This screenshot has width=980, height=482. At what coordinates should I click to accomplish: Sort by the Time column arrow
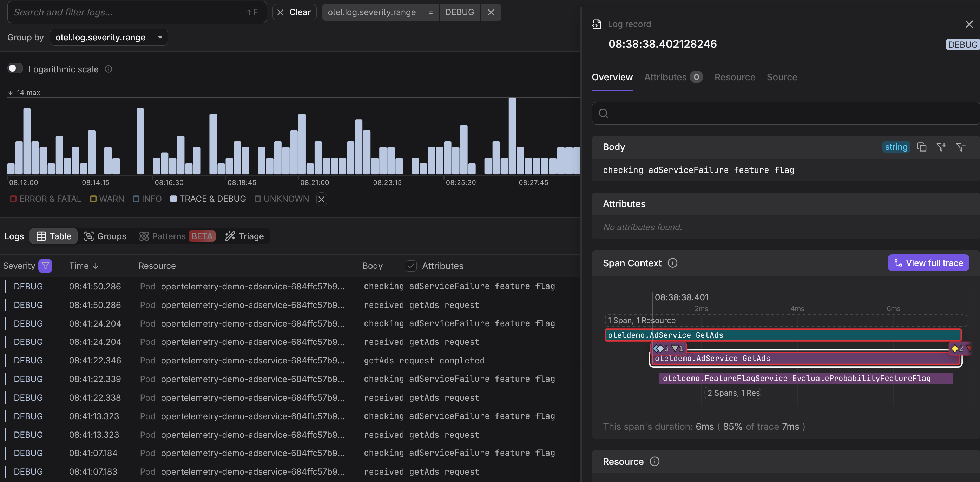point(96,266)
